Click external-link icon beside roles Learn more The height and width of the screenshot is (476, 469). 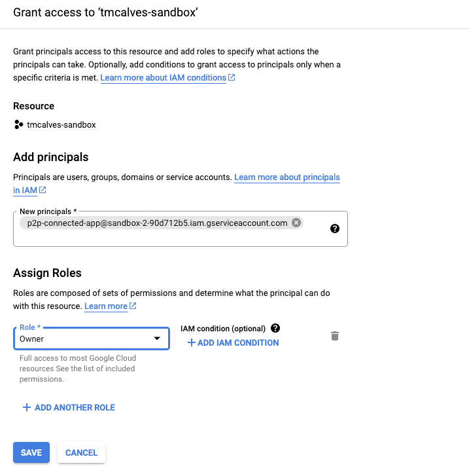coord(133,306)
